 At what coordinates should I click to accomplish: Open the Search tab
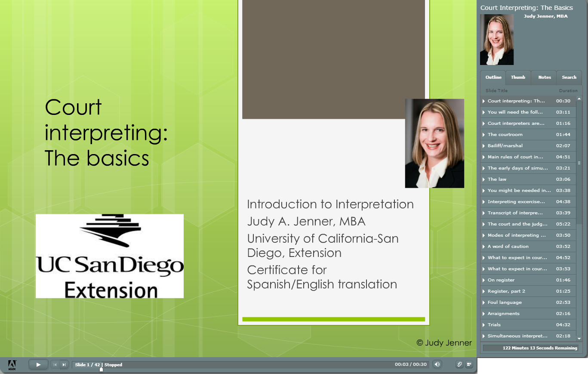[569, 77]
